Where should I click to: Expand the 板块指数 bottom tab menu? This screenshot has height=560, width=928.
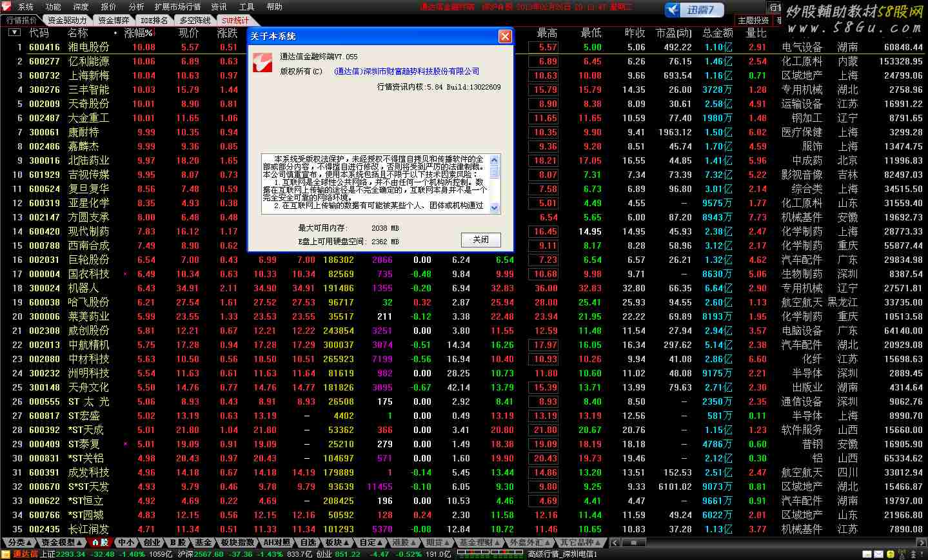[238, 543]
